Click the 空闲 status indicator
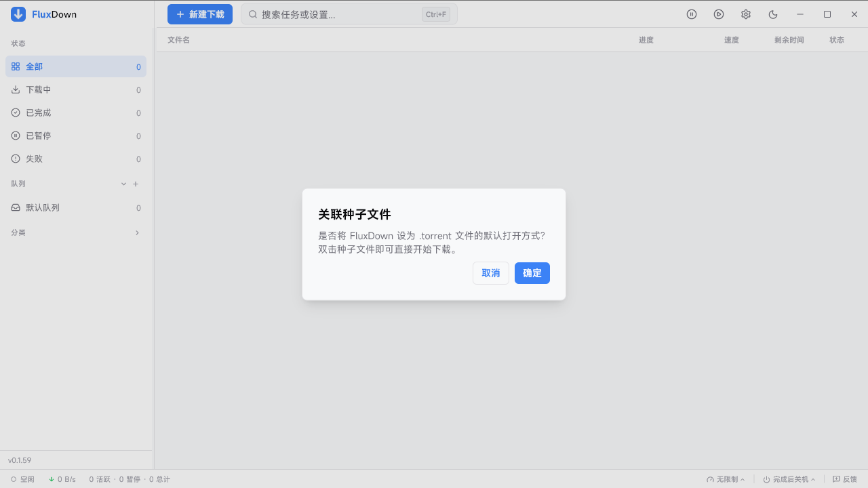The width and height of the screenshot is (868, 488). 22,479
